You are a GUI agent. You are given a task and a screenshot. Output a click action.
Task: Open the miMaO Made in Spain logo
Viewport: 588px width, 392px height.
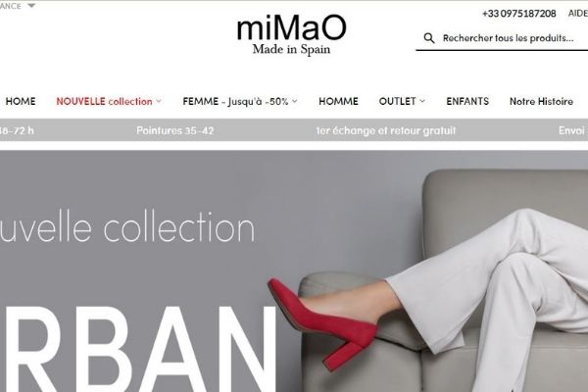click(291, 34)
